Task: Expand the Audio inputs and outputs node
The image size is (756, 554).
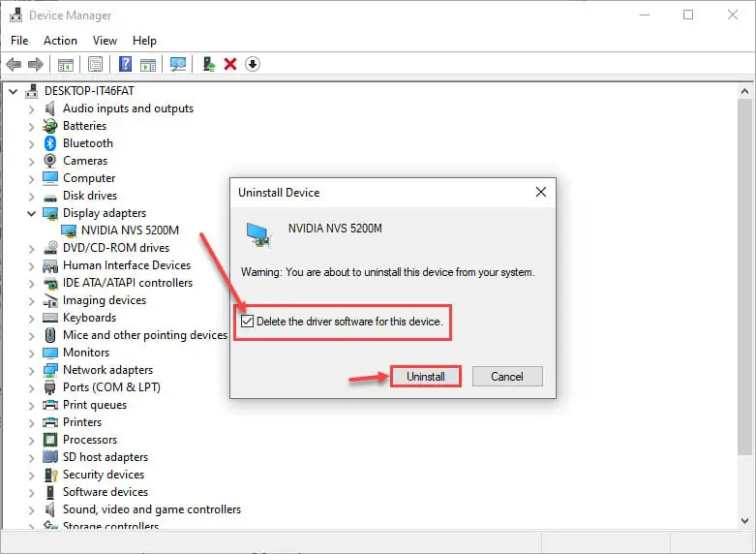Action: 31,109
